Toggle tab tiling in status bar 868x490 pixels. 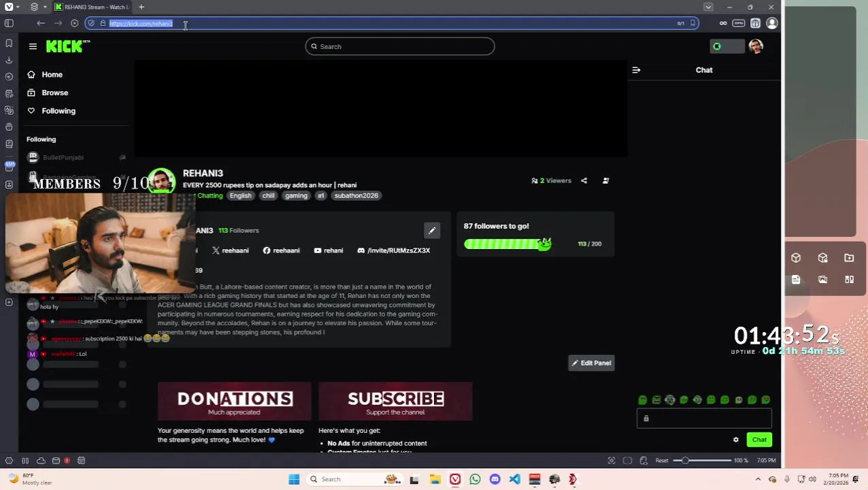coord(627,461)
